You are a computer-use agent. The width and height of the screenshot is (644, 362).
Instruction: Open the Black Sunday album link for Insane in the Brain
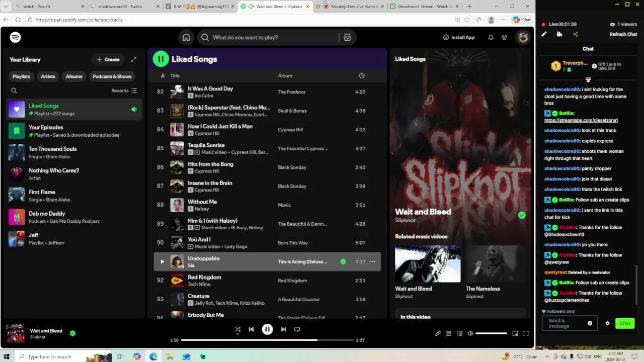point(292,186)
